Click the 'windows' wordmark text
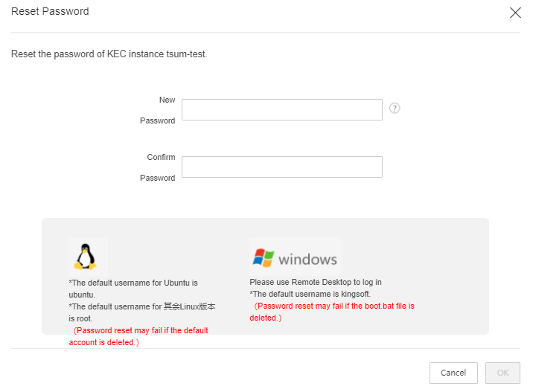Viewport: 533px width, 392px height. click(x=307, y=260)
